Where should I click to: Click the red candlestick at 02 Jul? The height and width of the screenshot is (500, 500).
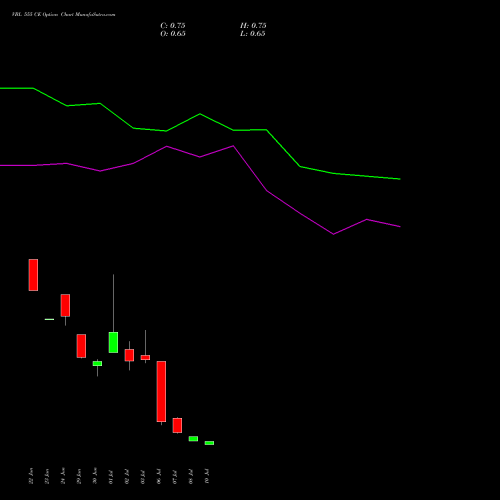tap(129, 355)
